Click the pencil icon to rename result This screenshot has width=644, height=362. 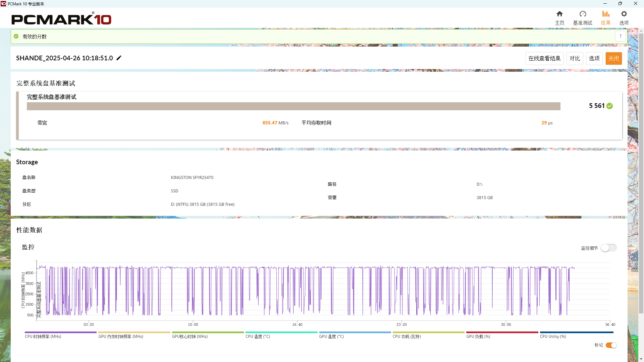click(x=119, y=58)
